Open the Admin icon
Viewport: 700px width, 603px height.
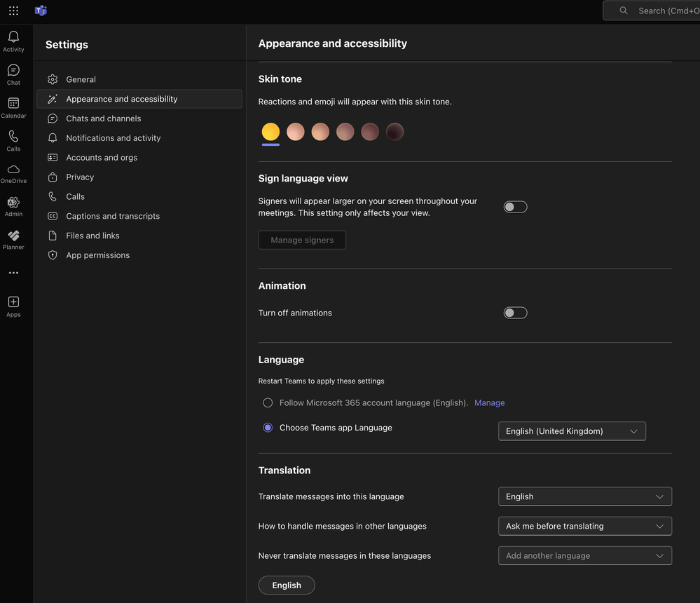coord(13,203)
